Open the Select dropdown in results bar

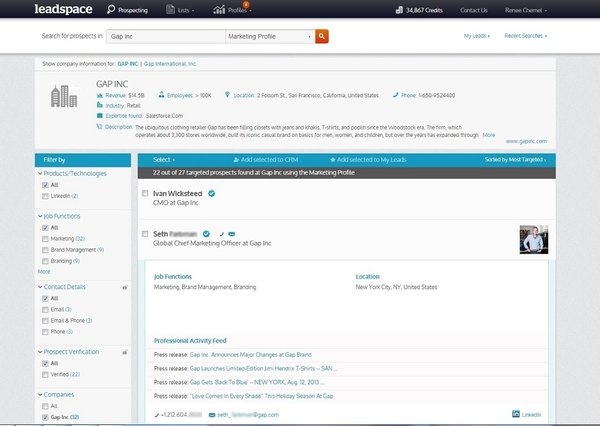pos(164,160)
